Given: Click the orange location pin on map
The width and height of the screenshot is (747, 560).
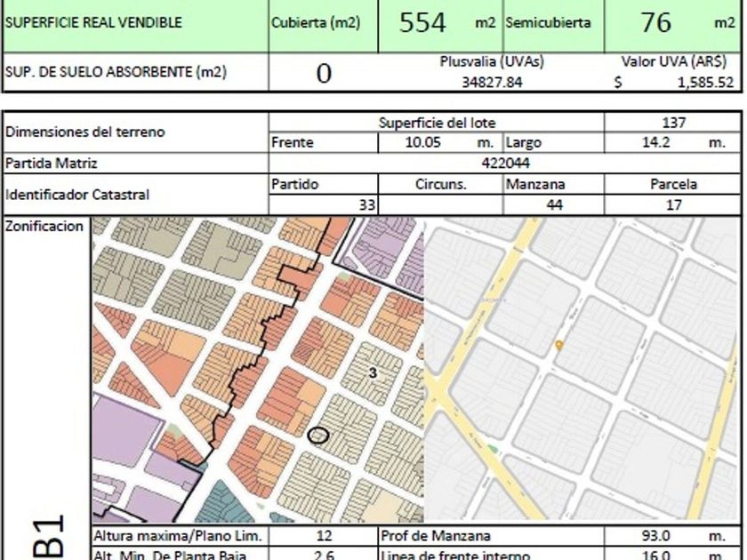Looking at the screenshot, I should [559, 345].
